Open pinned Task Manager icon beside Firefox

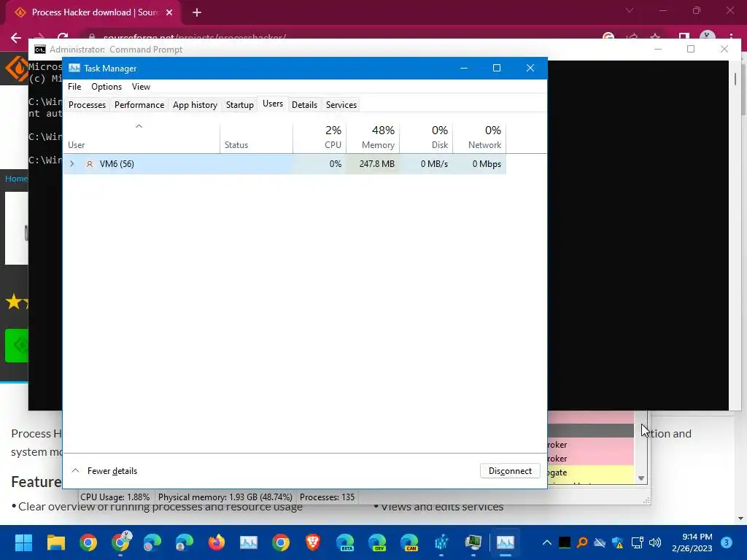pos(249,542)
